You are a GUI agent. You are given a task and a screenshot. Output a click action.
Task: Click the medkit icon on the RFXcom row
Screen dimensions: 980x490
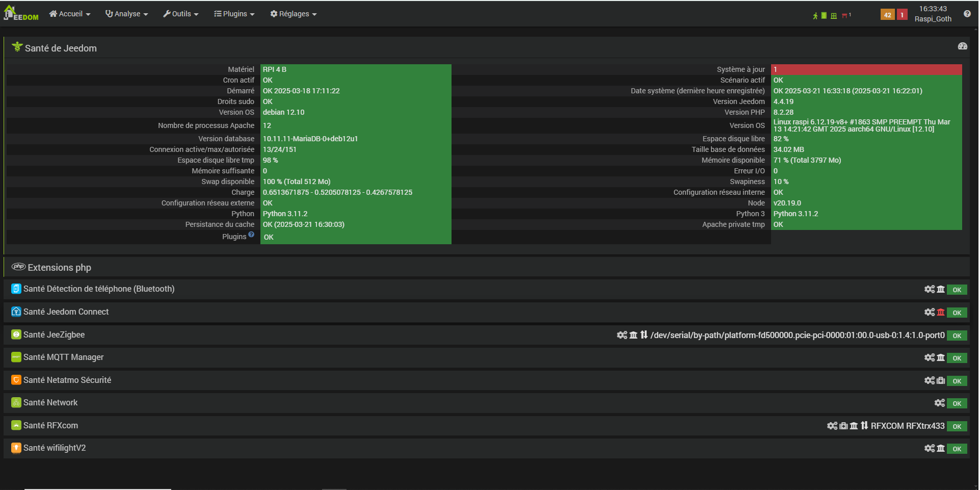coord(843,426)
